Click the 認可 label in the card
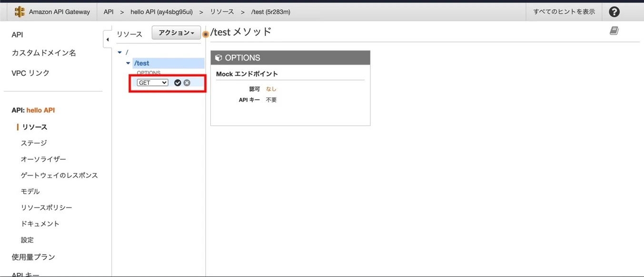Viewport: 644px width, 277px height. (x=255, y=89)
